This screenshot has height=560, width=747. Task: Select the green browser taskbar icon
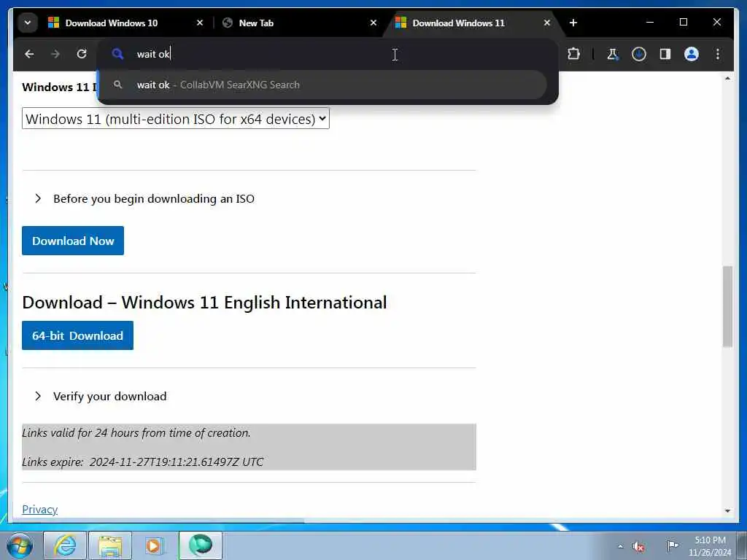point(200,545)
